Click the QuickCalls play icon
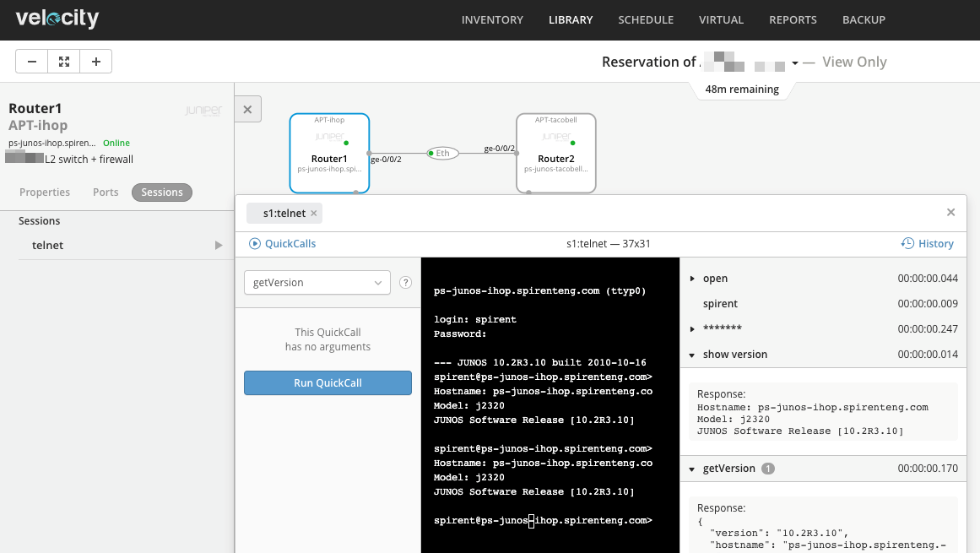The height and width of the screenshot is (553, 980). pos(254,244)
